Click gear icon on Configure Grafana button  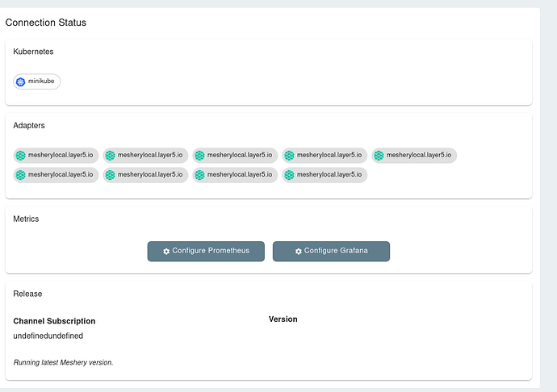pos(299,251)
